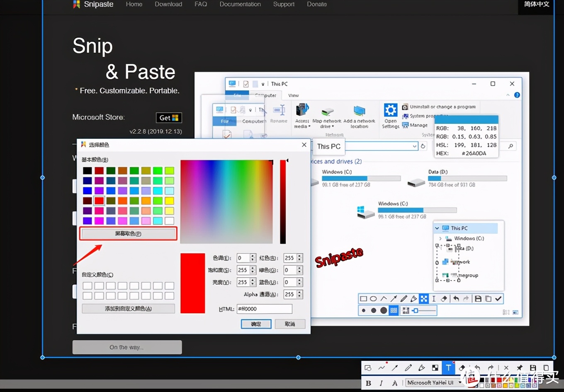Open the Donate page
Image resolution: width=564 pixels, height=392 pixels.
(x=317, y=4)
